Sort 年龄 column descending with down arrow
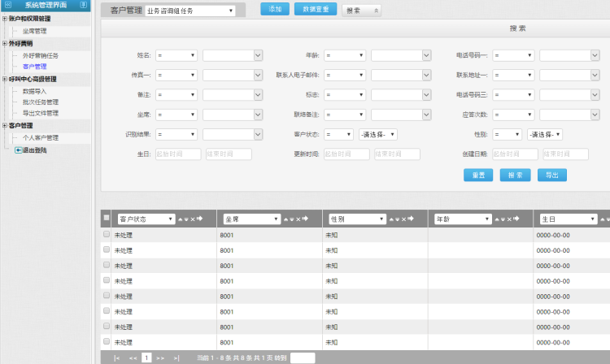Image resolution: width=610 pixels, height=364 pixels. [503, 219]
